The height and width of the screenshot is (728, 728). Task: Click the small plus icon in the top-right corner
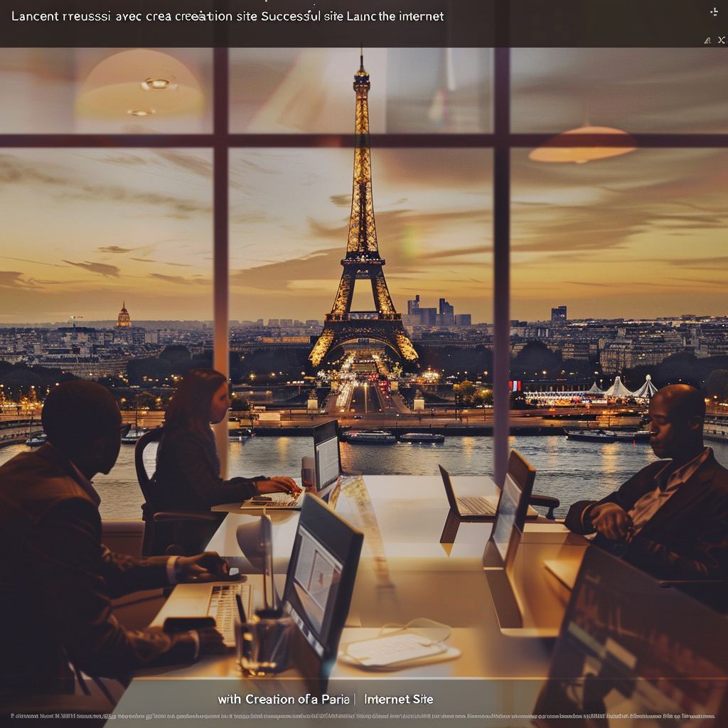(714, 12)
